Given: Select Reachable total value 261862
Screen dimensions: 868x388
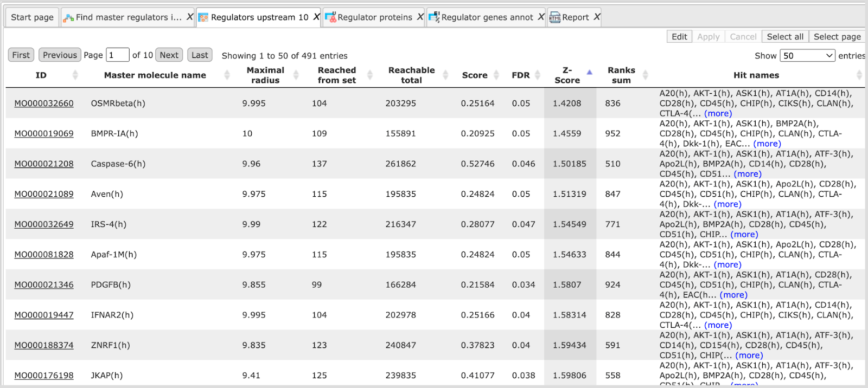Looking at the screenshot, I should click(x=401, y=164).
